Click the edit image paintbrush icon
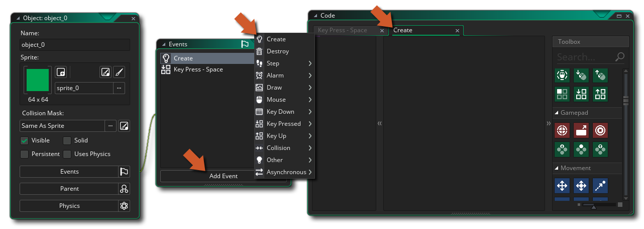This screenshot has width=644, height=229. pyautogui.click(x=119, y=72)
